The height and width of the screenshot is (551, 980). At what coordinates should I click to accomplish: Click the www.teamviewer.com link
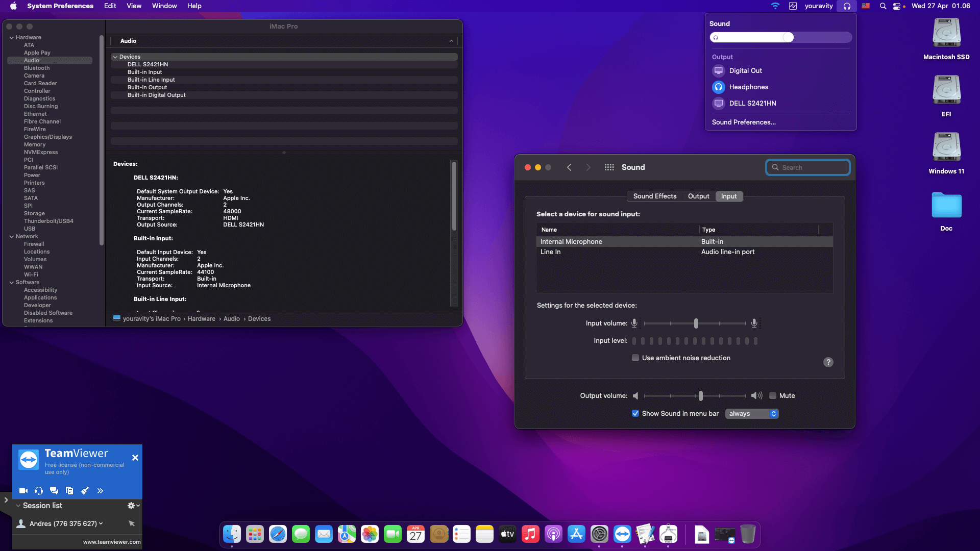pos(112,542)
